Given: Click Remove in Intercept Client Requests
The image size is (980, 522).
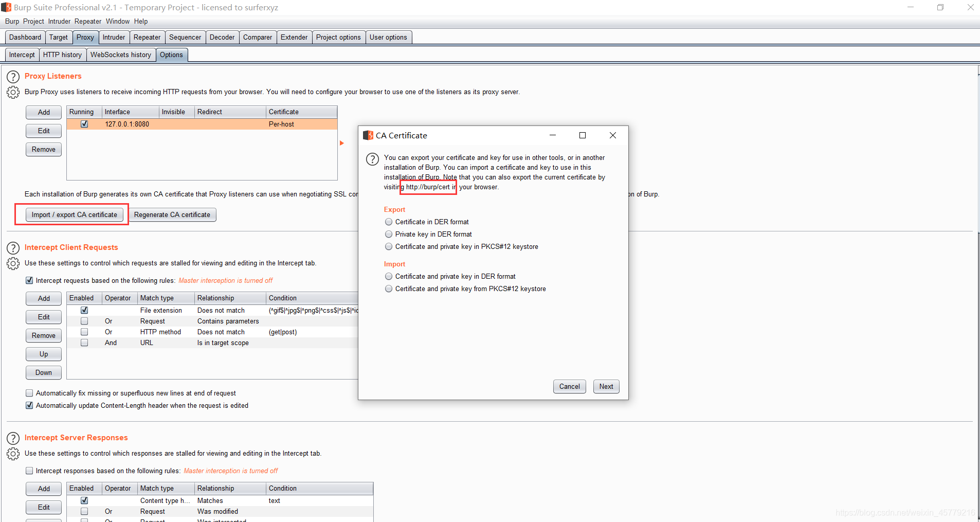Looking at the screenshot, I should (44, 335).
